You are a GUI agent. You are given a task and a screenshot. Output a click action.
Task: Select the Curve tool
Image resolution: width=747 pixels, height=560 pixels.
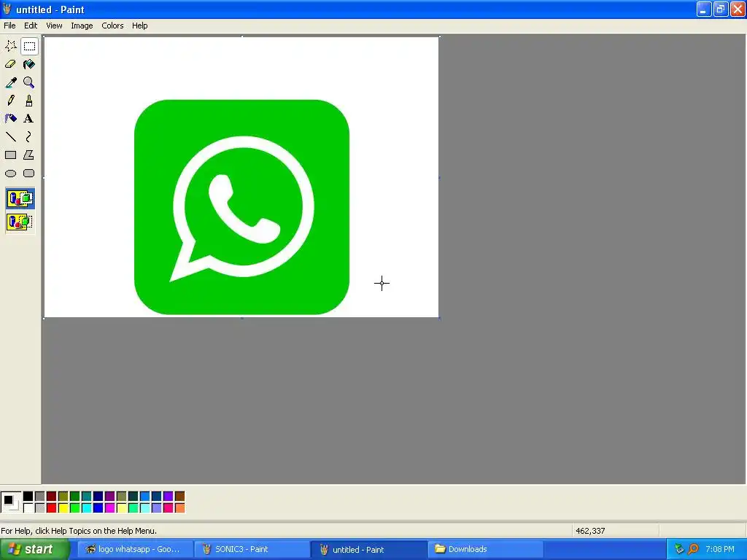tap(29, 136)
